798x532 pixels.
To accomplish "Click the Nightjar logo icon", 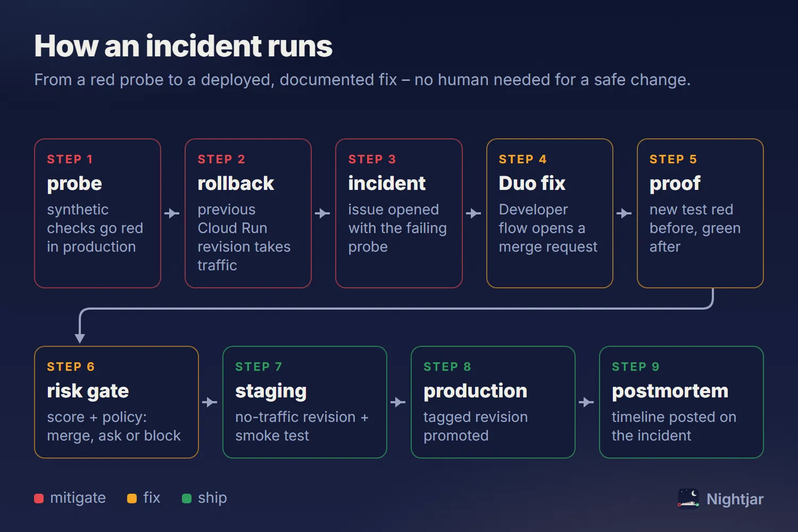I will click(x=688, y=498).
